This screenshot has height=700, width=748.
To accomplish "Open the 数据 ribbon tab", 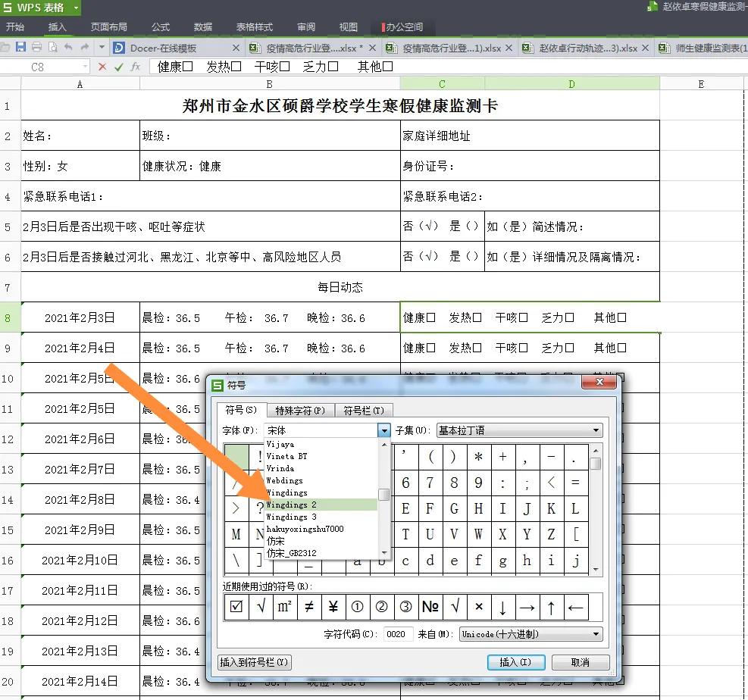I will [203, 27].
